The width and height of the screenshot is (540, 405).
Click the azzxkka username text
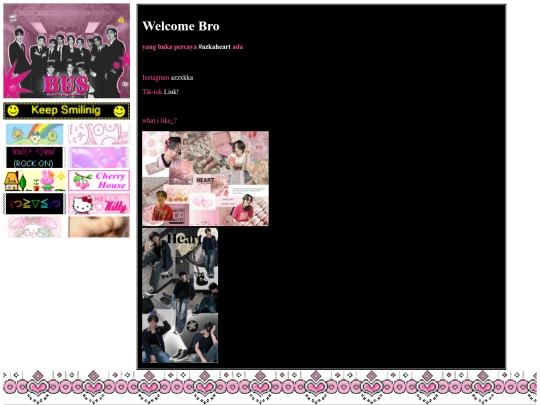point(182,77)
